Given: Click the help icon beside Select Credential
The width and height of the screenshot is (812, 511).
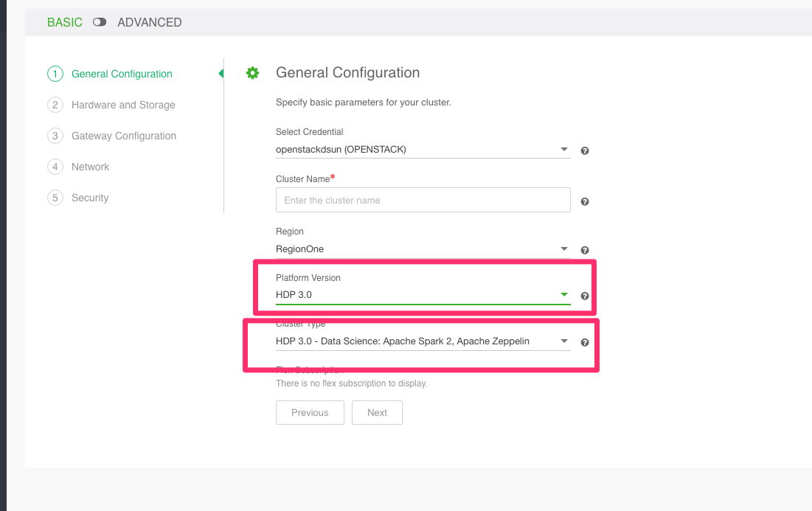Looking at the screenshot, I should point(584,150).
